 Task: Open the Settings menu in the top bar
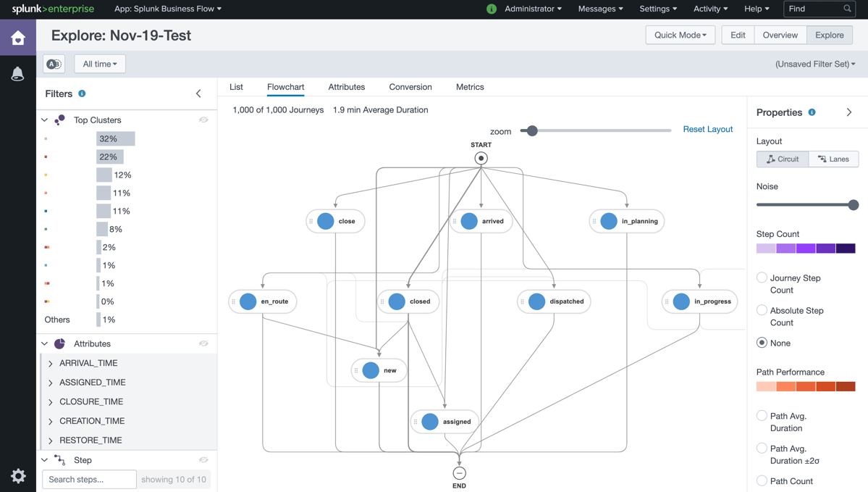point(657,9)
